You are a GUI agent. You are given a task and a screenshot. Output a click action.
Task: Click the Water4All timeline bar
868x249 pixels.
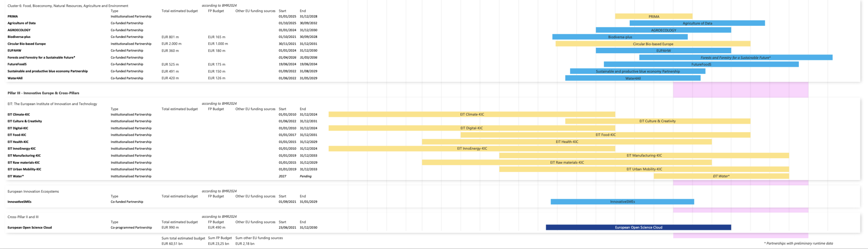click(633, 78)
